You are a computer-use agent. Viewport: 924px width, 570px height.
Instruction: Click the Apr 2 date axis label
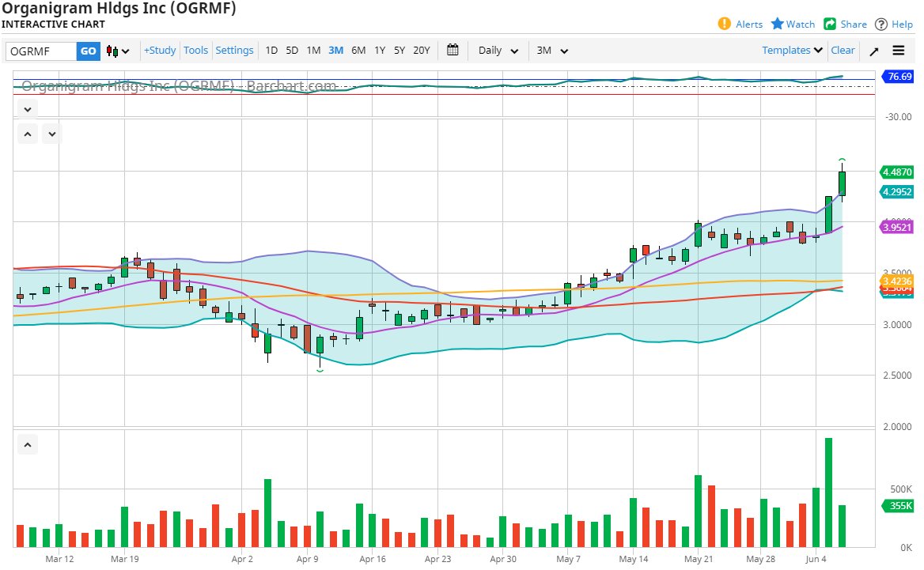(242, 559)
